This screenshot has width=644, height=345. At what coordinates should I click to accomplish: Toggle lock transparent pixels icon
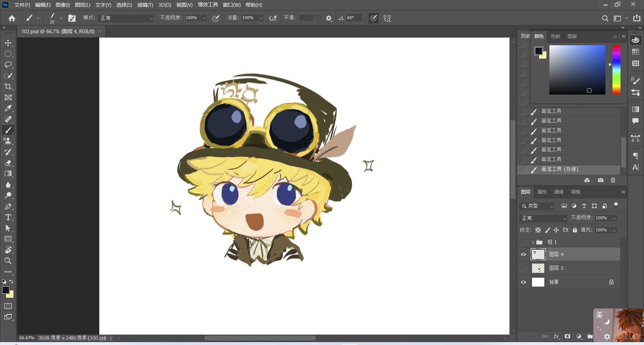pyautogui.click(x=538, y=230)
